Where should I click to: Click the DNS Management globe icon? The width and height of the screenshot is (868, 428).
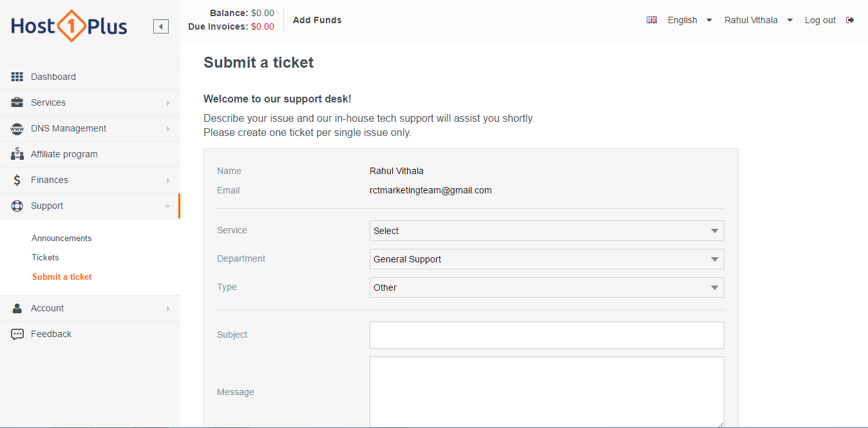[x=17, y=128]
